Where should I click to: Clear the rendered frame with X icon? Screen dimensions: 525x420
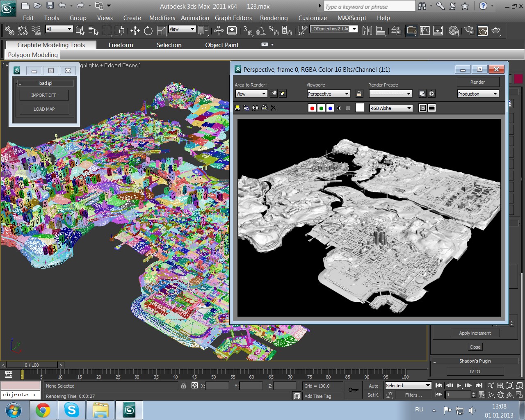pyautogui.click(x=274, y=108)
